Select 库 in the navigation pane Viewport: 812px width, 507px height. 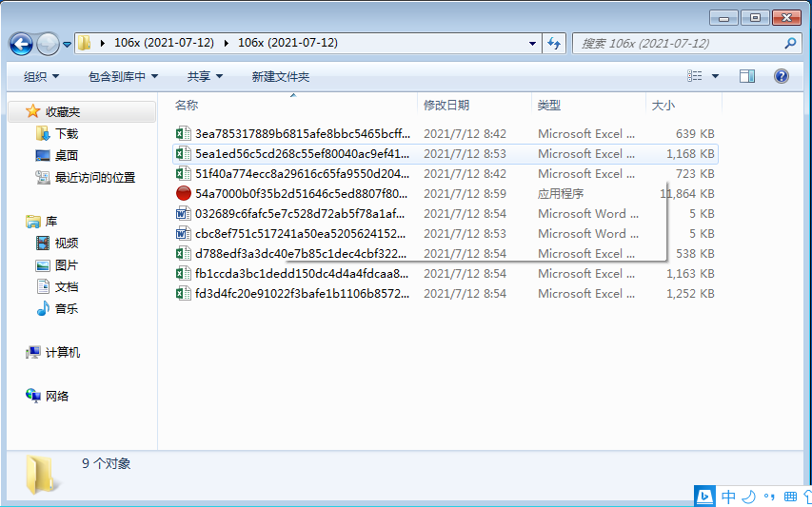pos(51,222)
